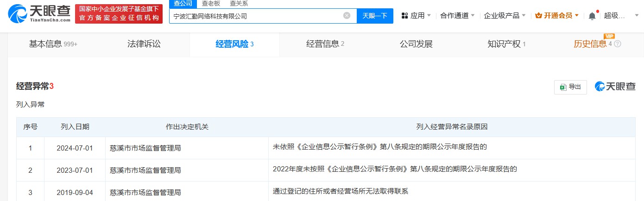Switch to the 经营风险 tab
644x201 pixels.
pyautogui.click(x=234, y=44)
